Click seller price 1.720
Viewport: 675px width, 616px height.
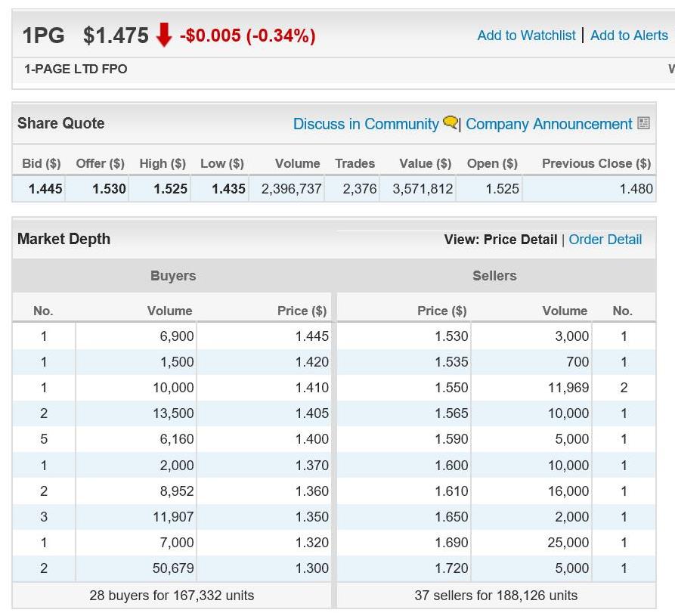point(451,568)
